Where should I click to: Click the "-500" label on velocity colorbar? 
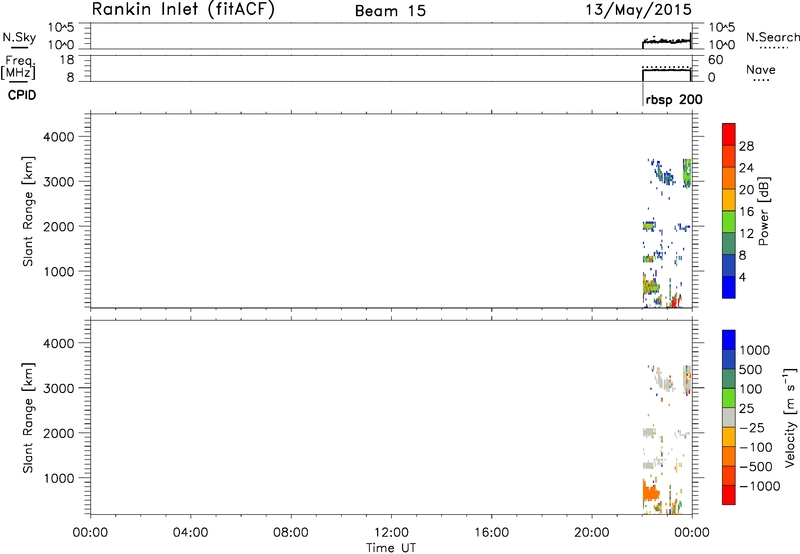[x=756, y=467]
